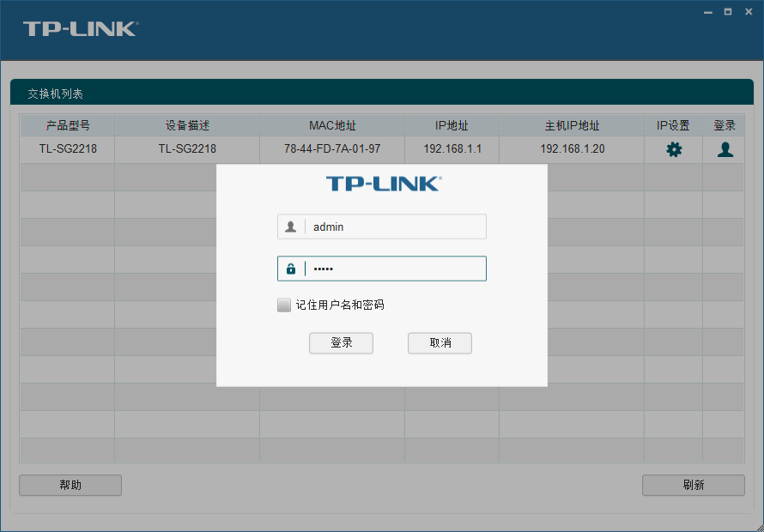Select IP address 192.168.1.1 cell
The height and width of the screenshot is (532, 764).
tap(452, 149)
